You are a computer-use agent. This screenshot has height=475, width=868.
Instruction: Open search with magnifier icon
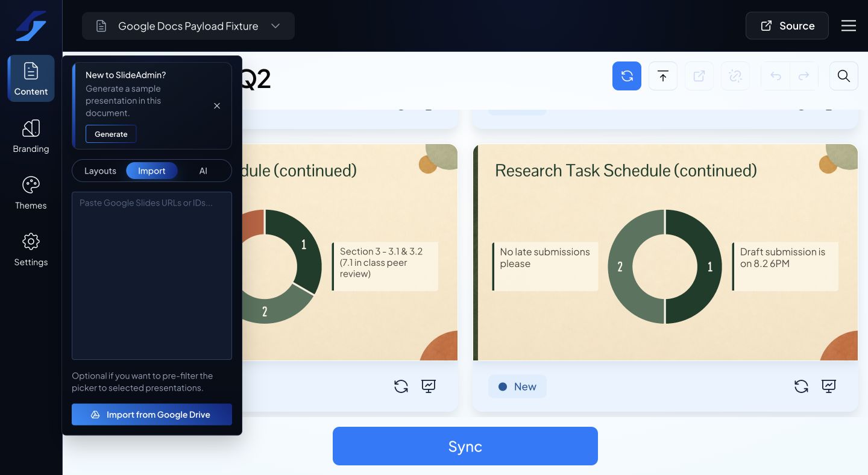[x=844, y=76]
